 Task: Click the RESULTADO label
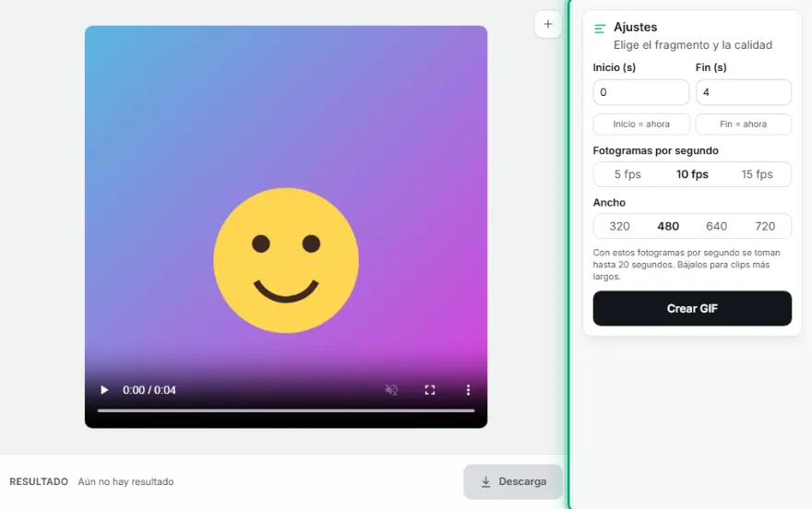point(39,481)
